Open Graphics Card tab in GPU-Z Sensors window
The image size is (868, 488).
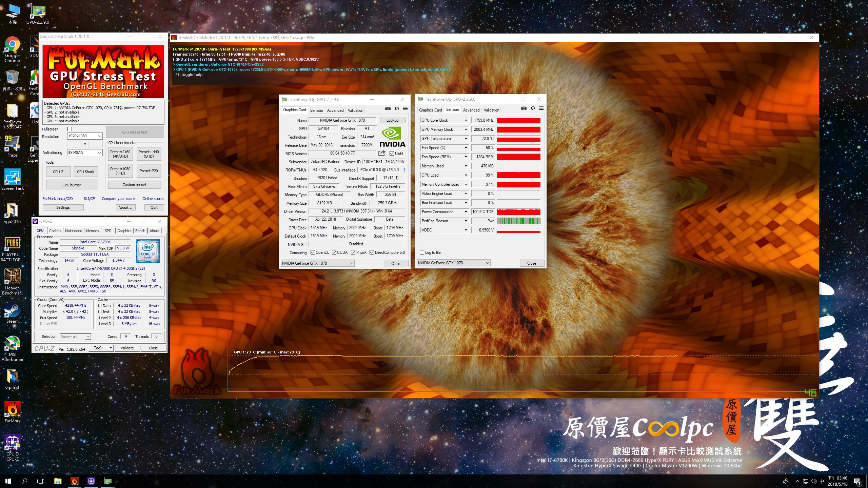tap(430, 110)
